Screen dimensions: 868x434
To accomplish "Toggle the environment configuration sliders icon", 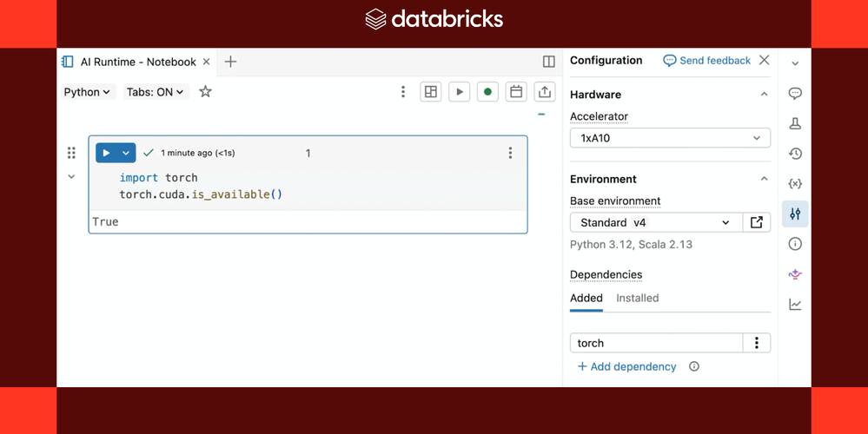I will point(795,214).
